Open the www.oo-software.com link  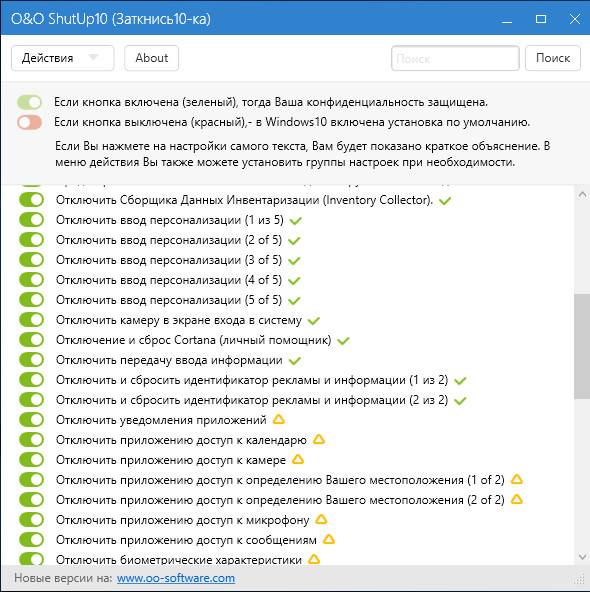[x=176, y=578]
